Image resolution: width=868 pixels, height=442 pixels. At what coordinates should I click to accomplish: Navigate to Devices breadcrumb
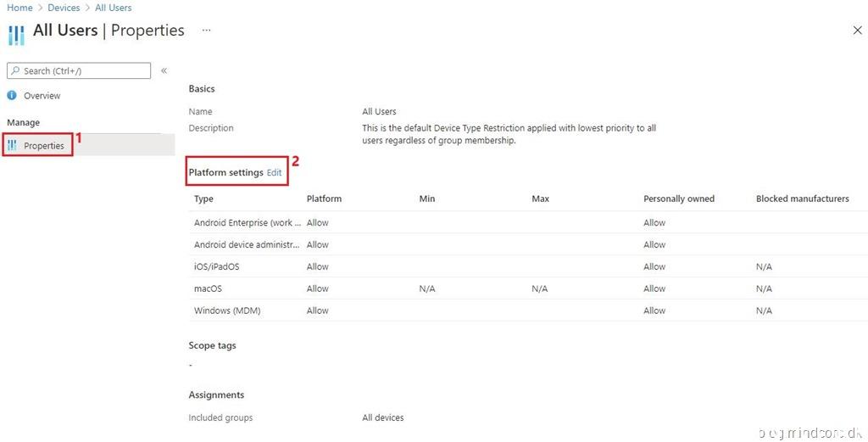(x=64, y=8)
